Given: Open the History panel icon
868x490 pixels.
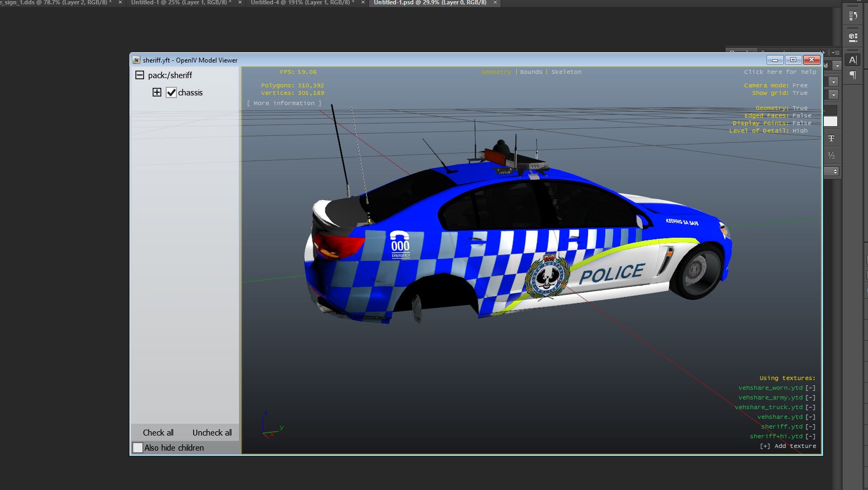Looking at the screenshot, I should point(853,16).
